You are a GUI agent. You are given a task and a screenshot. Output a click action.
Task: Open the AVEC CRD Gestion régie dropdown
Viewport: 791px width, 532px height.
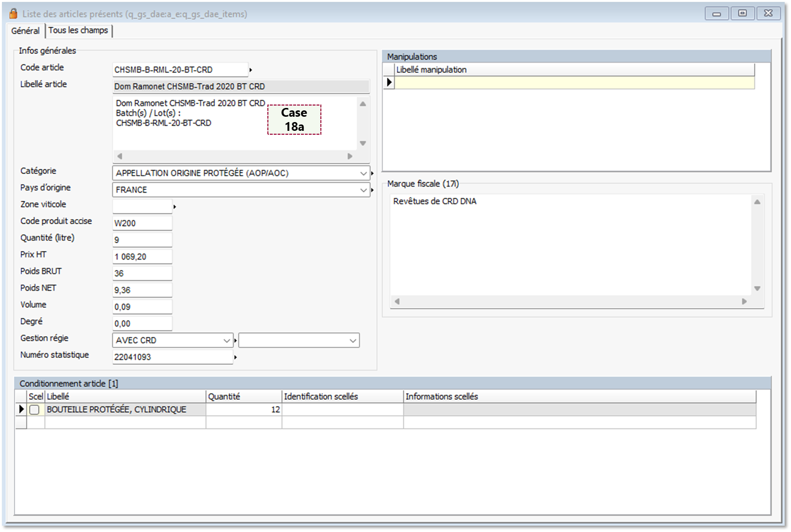227,340
